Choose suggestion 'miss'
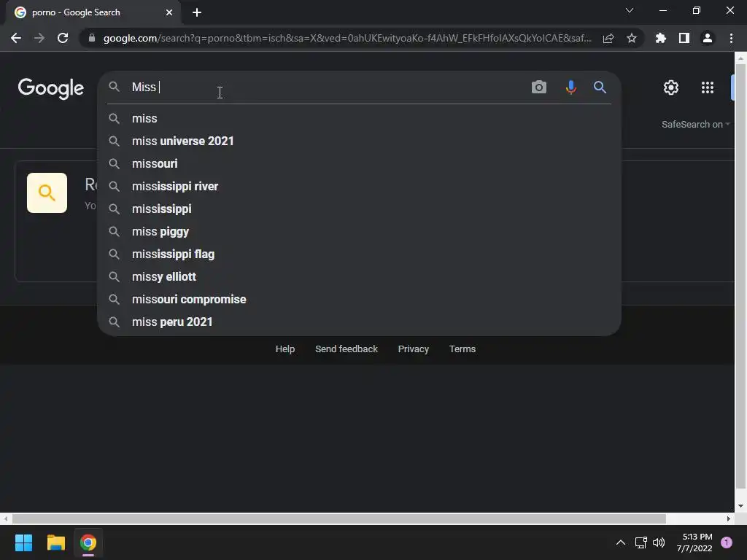The image size is (747, 560). 359,119
